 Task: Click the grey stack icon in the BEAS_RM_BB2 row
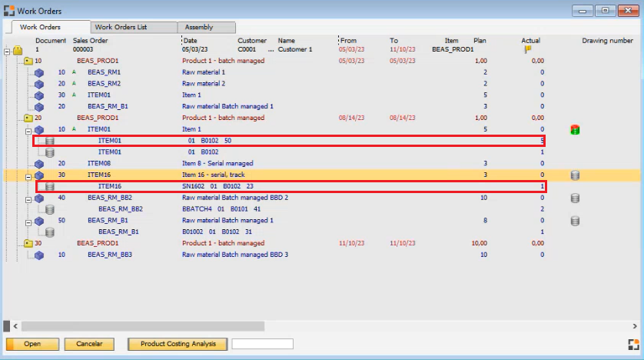tap(575, 198)
